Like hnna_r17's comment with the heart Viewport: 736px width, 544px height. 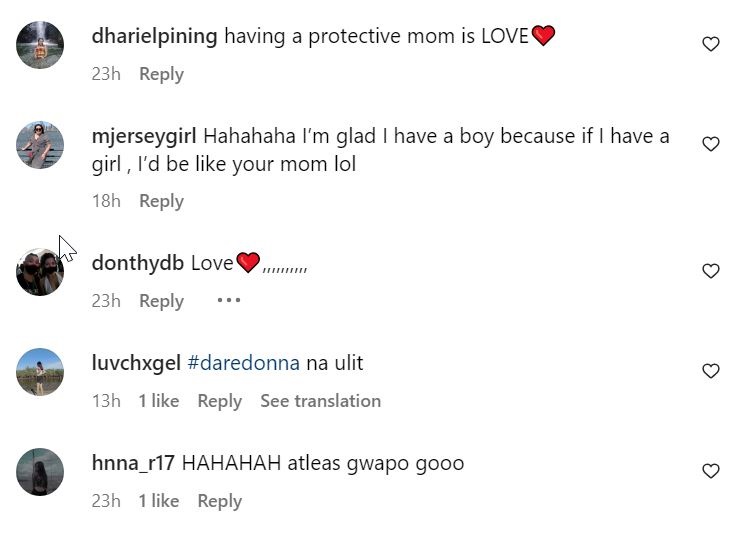pyautogui.click(x=711, y=471)
